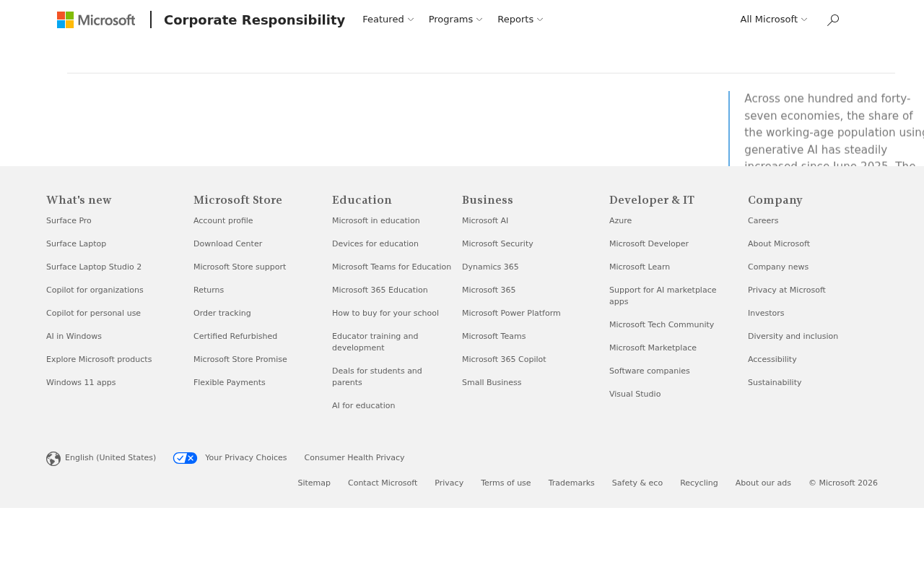This screenshot has height=578, width=924.
Task: Click Contact Microsoft
Action: (383, 483)
